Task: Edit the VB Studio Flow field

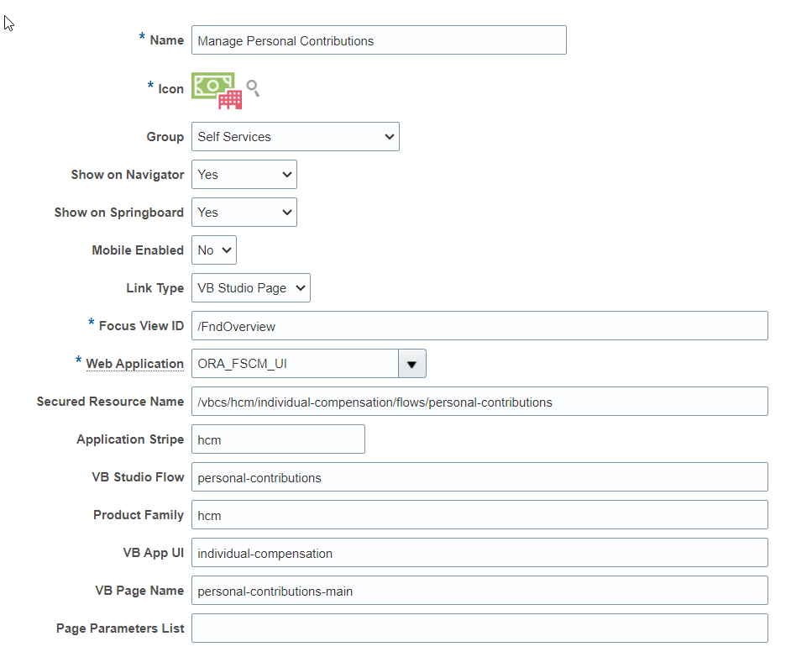Action: point(479,477)
